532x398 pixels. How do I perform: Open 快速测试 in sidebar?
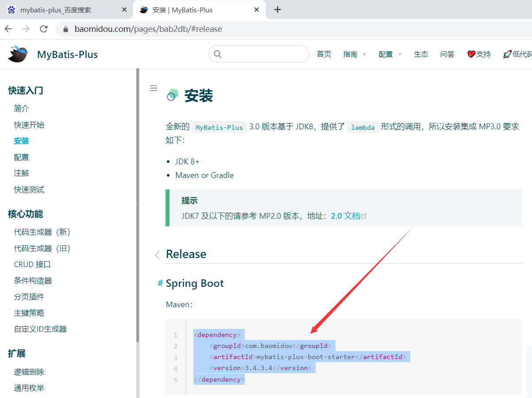[x=29, y=189]
